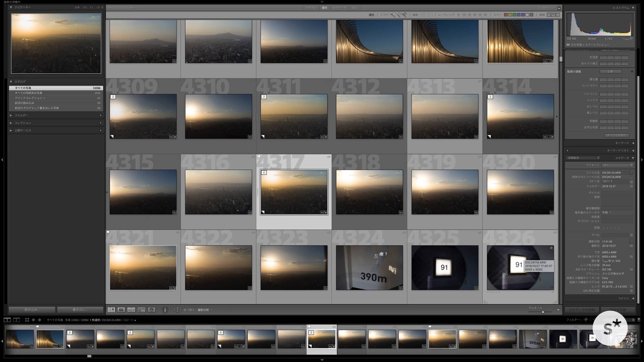Go back with filmstrip left arrow
Viewport: 644px width, 362px height.
pyautogui.click(x=33, y=320)
